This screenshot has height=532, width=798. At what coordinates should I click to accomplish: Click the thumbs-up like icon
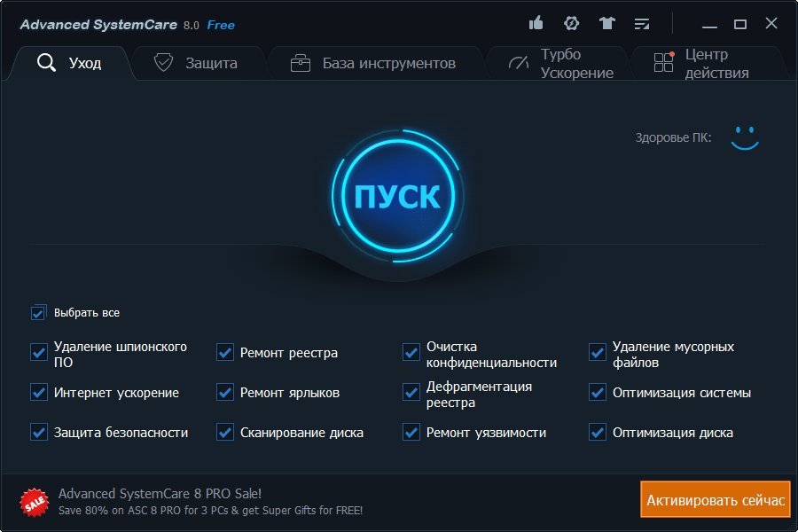click(536, 23)
